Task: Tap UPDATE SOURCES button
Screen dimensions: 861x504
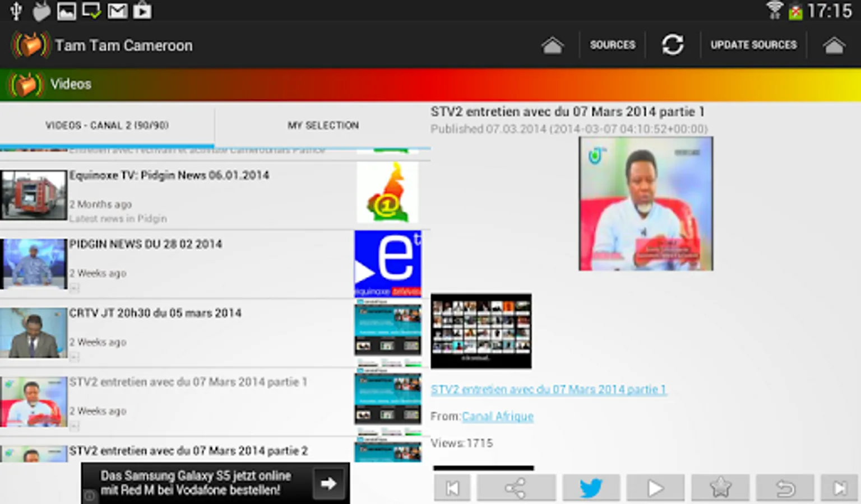Action: coord(753,45)
